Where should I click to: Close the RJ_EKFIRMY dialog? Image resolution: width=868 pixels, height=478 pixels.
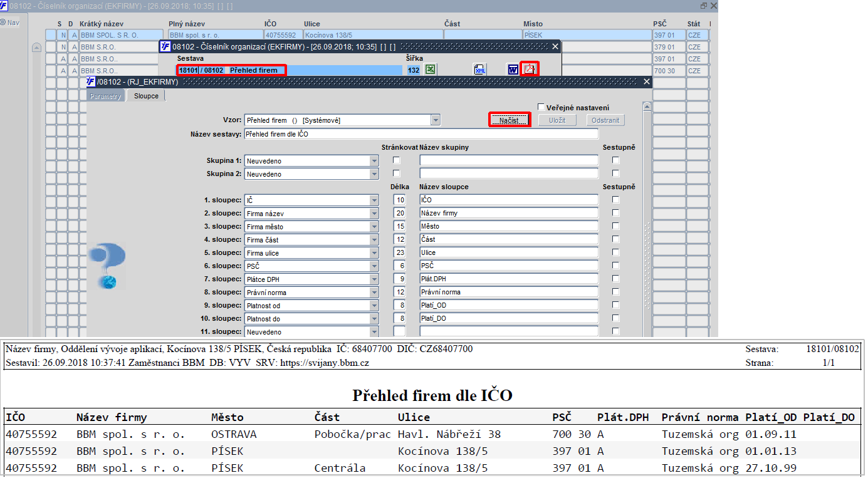tap(647, 82)
